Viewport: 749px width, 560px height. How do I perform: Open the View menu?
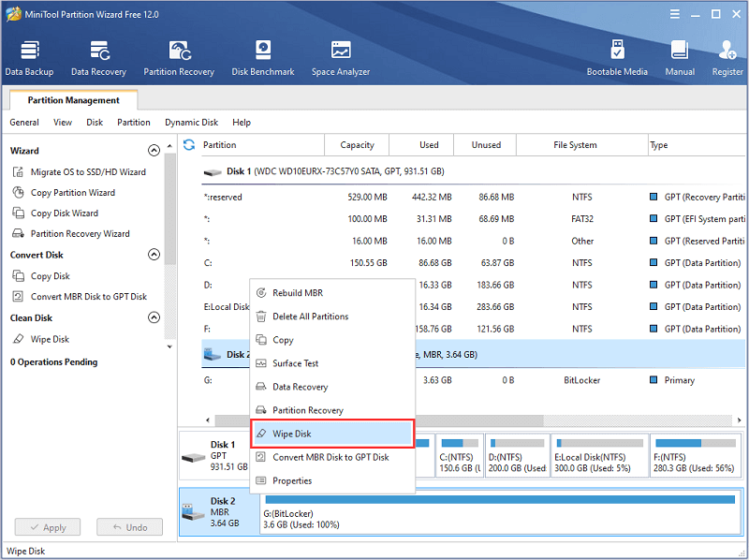(x=63, y=123)
